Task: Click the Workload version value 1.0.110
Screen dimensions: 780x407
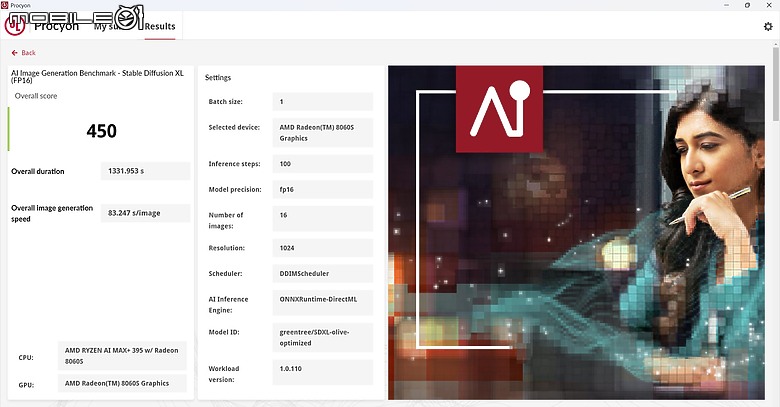Action: pos(322,372)
